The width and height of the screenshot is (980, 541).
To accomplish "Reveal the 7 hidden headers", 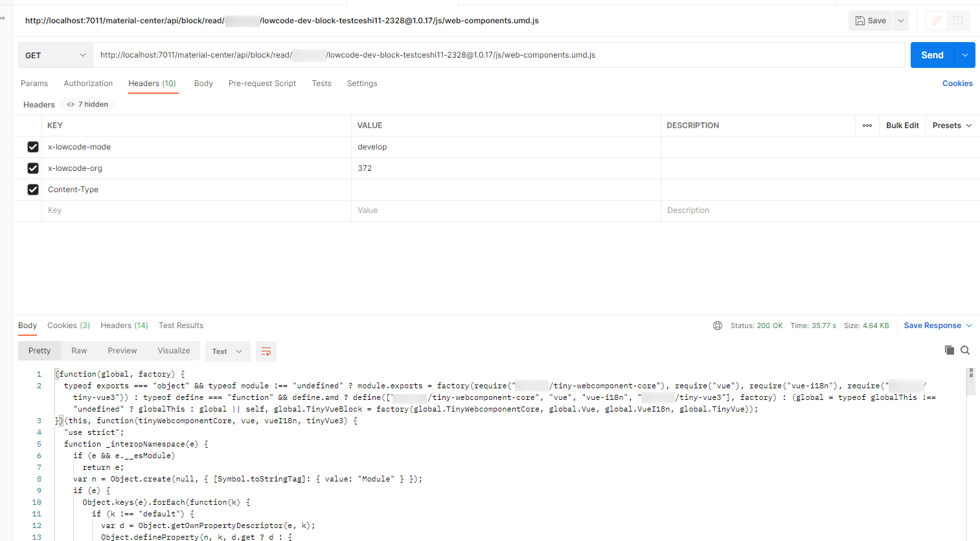I will click(x=87, y=104).
